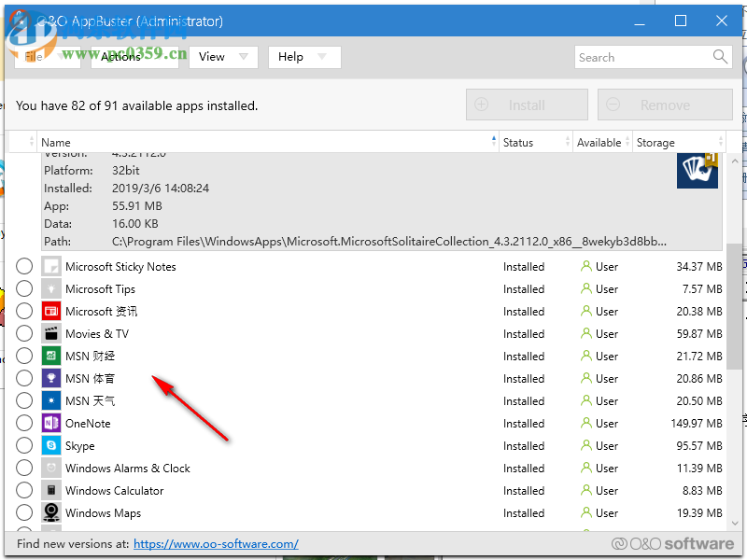Select the Windows Alarms & Clock row name
The height and width of the screenshot is (560, 747).
pos(128,469)
